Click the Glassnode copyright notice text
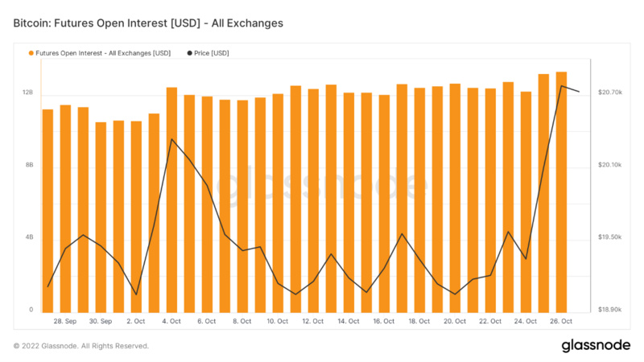The image size is (644, 362). [x=80, y=346]
